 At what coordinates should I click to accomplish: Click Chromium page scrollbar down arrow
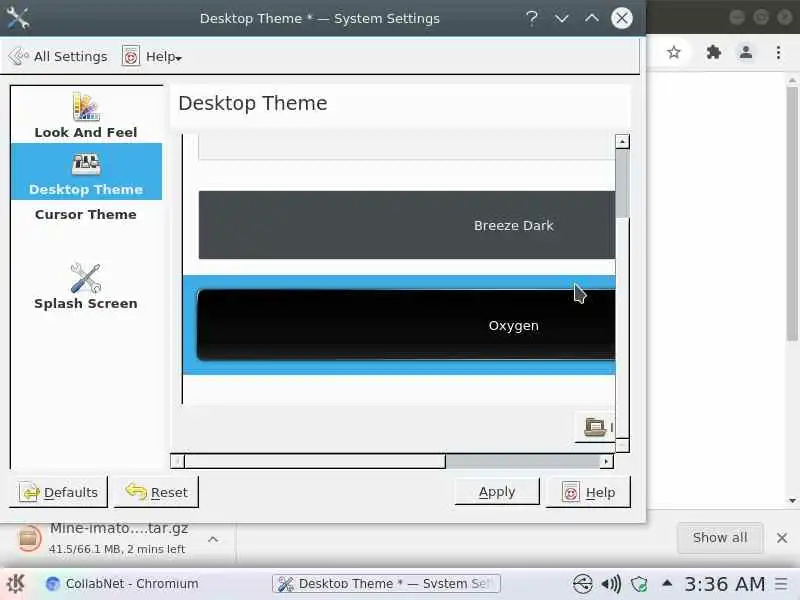point(792,501)
